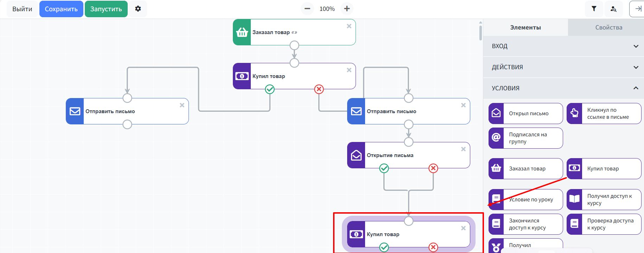Remove the bottom Купил товар node
This screenshot has width=644, height=253.
tap(463, 228)
